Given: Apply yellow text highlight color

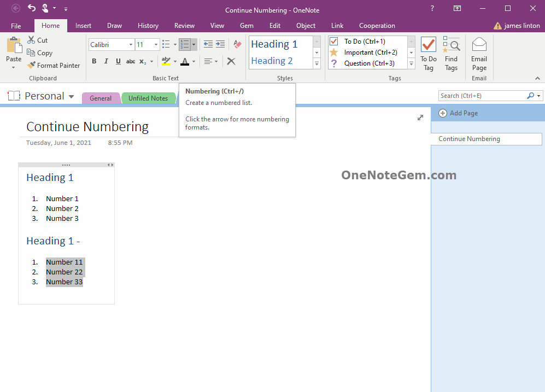Looking at the screenshot, I should tap(166, 61).
